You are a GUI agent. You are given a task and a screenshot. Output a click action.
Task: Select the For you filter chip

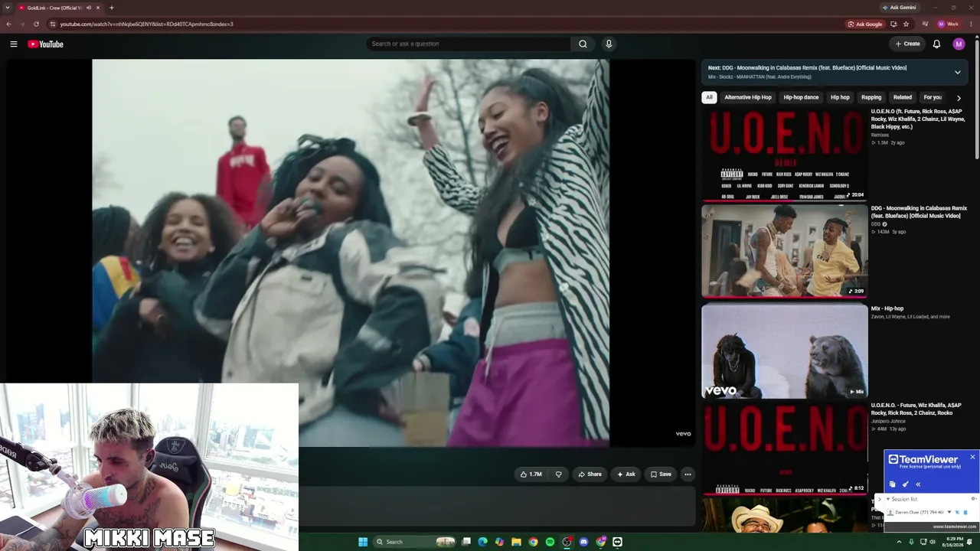933,97
